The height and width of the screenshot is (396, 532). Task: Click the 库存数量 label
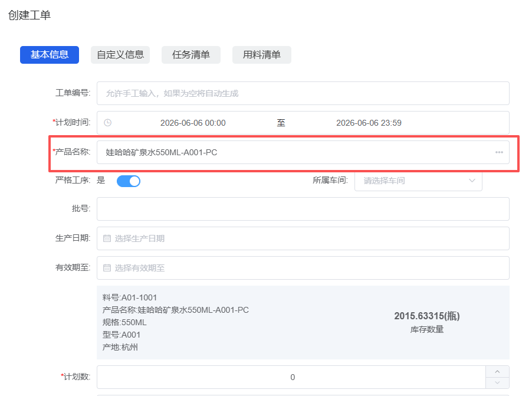point(427,329)
